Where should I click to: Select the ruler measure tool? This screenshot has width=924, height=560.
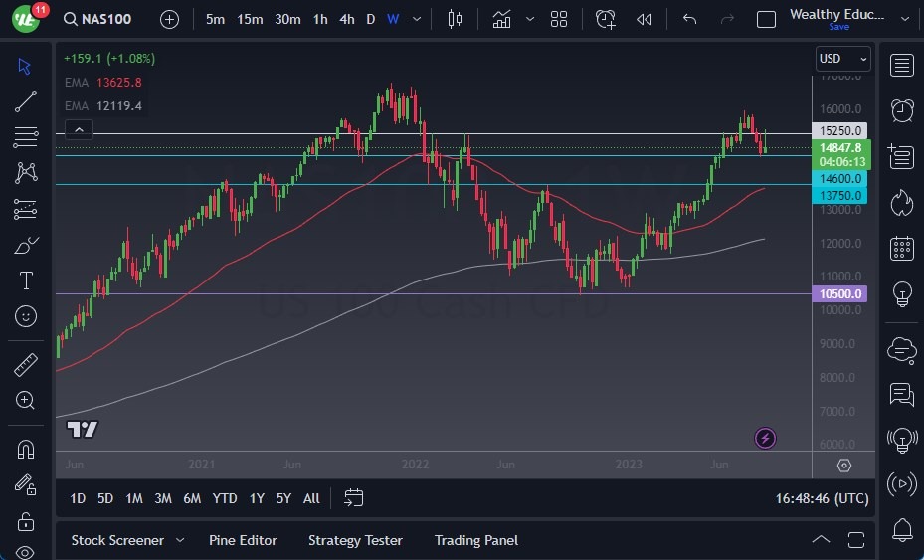pyautogui.click(x=26, y=365)
